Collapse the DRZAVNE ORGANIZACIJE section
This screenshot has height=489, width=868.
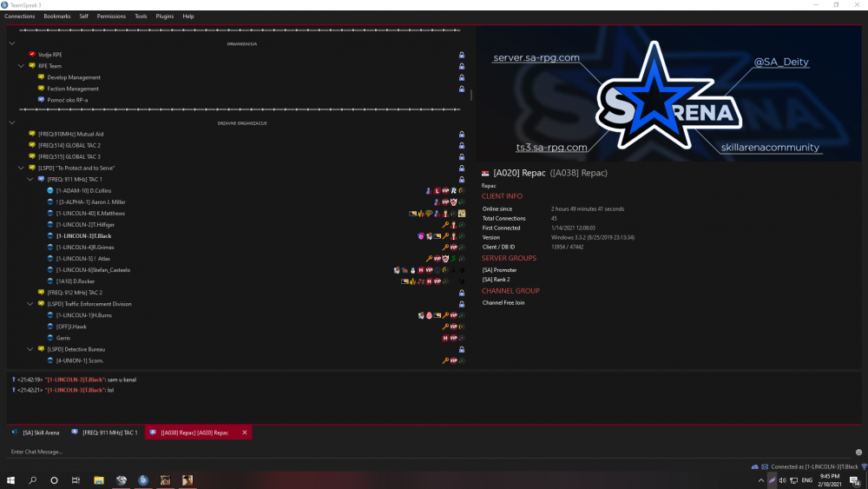tap(12, 123)
